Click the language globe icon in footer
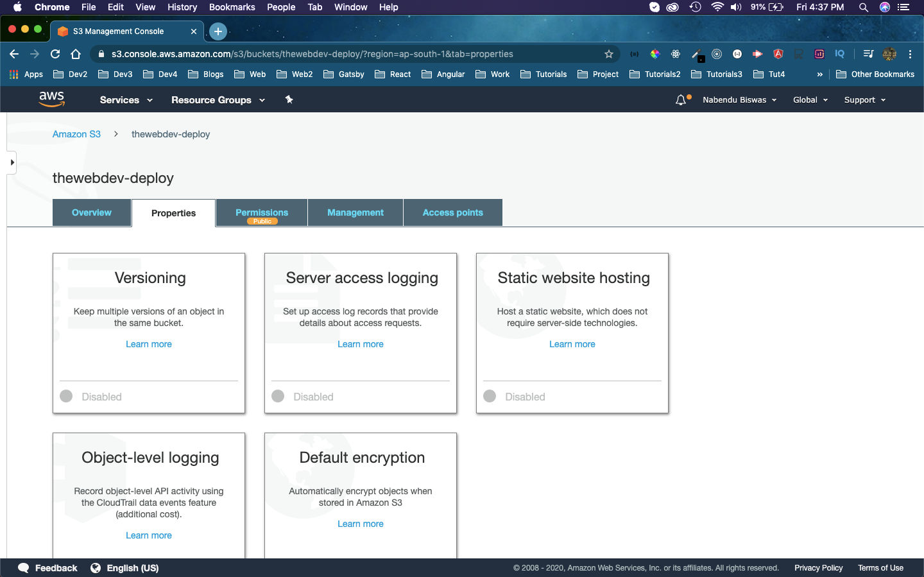The width and height of the screenshot is (924, 577). 96,568
